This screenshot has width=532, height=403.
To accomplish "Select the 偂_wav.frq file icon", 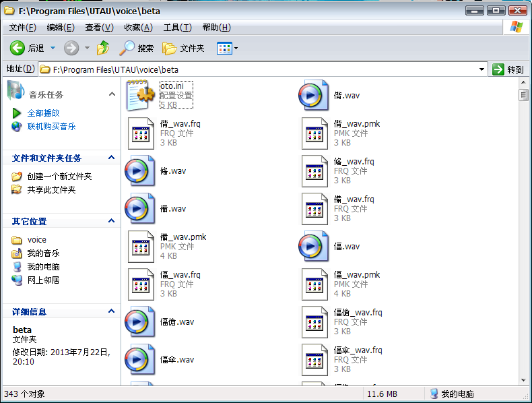I will pyautogui.click(x=314, y=209).
